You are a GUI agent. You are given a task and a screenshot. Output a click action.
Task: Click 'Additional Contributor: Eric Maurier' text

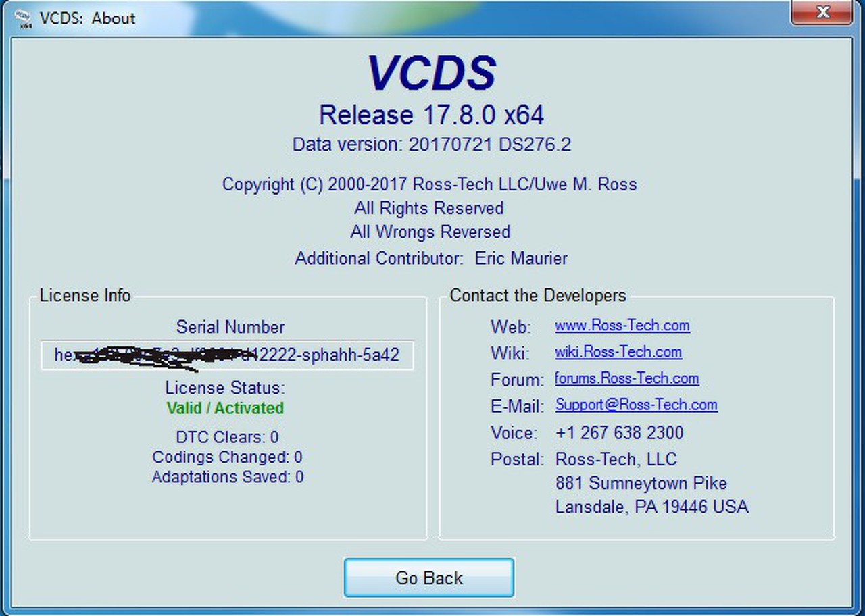coord(431,258)
